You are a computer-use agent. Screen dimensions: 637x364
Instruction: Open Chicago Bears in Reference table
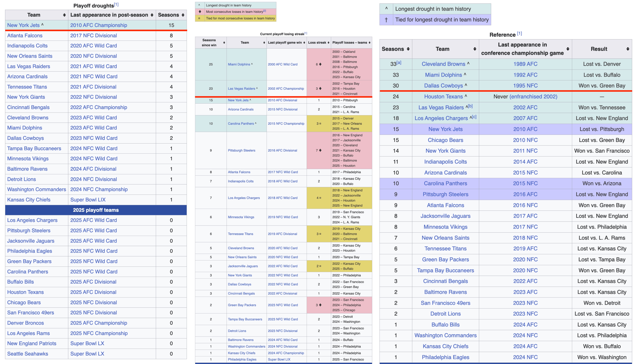[x=446, y=140]
